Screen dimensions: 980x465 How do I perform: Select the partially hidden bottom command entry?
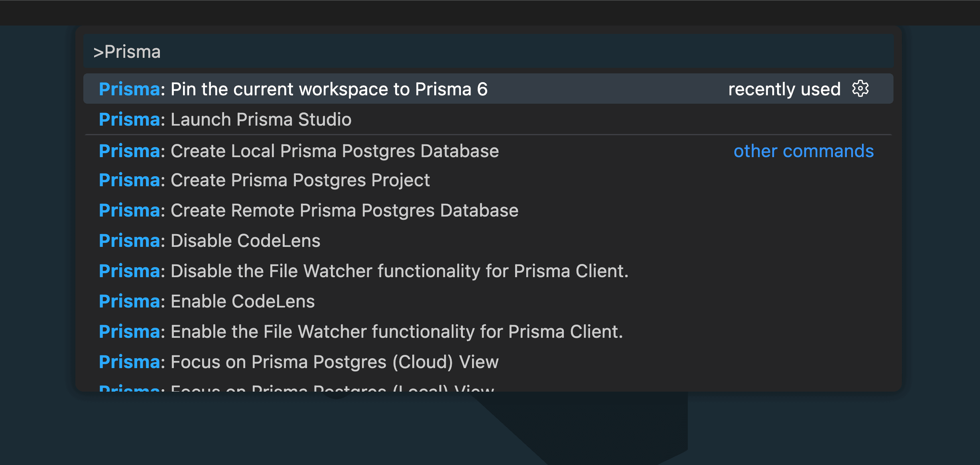(297, 389)
